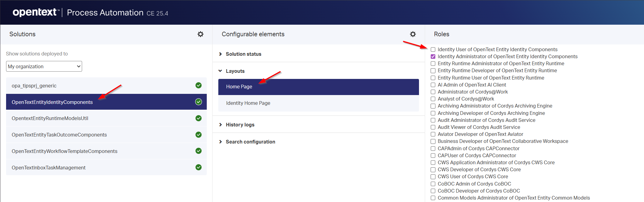Uncheck the Identity Administrator role checkbox
This screenshot has height=202, width=644.
433,56
